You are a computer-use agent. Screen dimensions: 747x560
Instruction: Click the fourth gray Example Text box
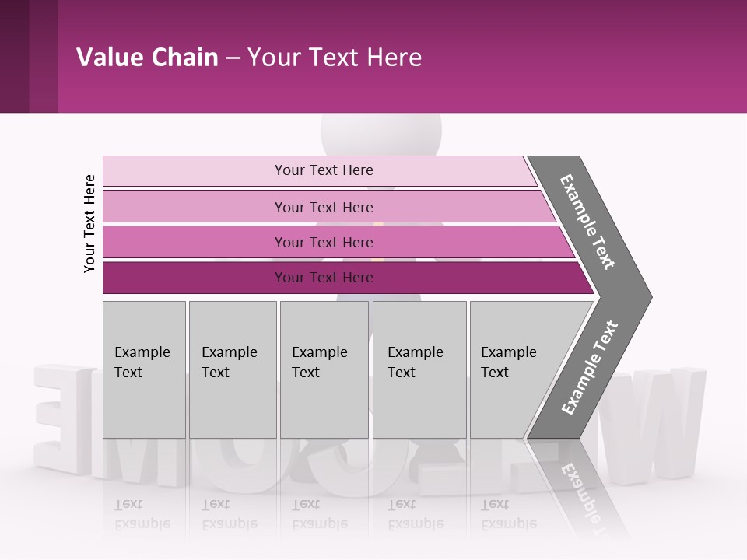click(x=419, y=369)
